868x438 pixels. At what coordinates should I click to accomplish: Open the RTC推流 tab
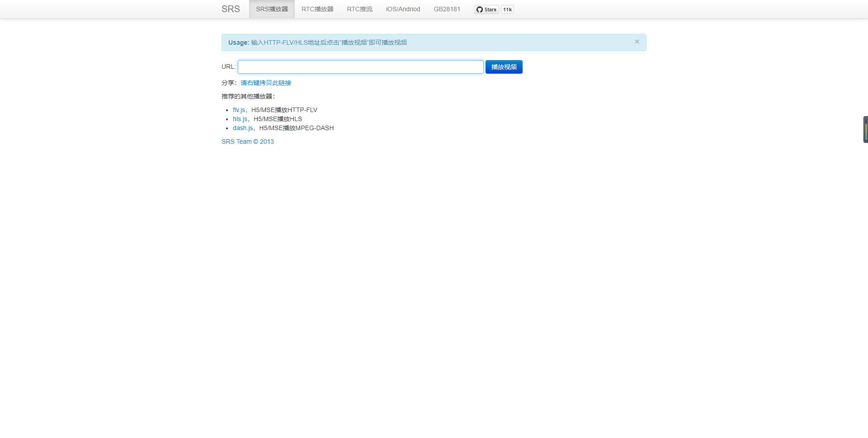360,9
